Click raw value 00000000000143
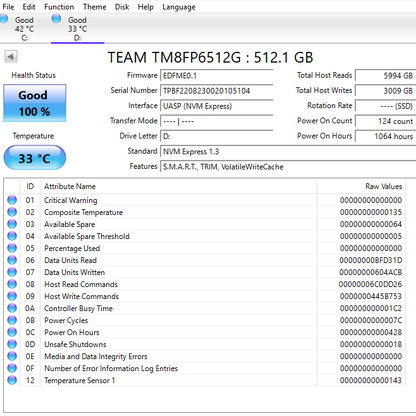Viewport: 416px width, 416px height. pyautogui.click(x=371, y=380)
